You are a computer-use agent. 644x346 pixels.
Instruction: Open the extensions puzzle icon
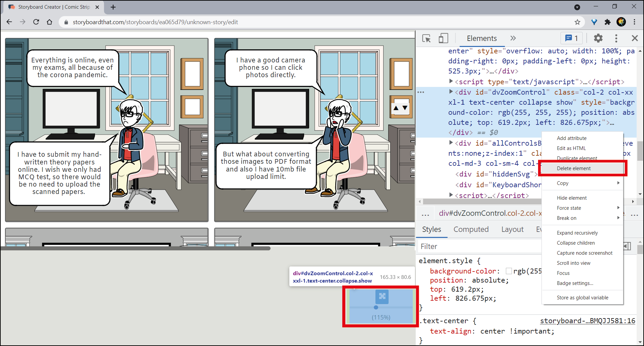607,22
